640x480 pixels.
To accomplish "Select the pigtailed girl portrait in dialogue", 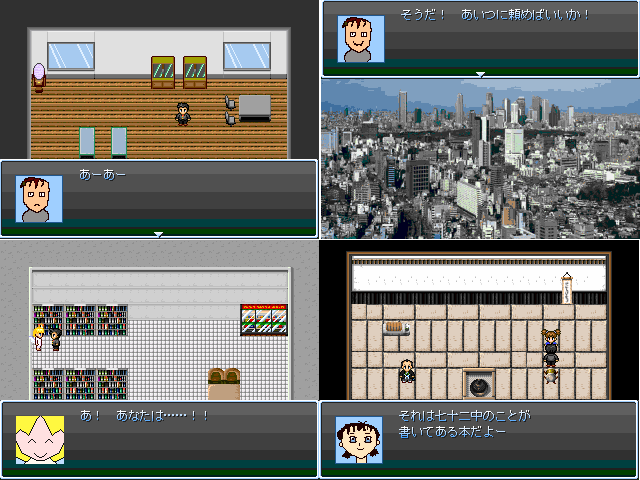I will click(x=359, y=440).
